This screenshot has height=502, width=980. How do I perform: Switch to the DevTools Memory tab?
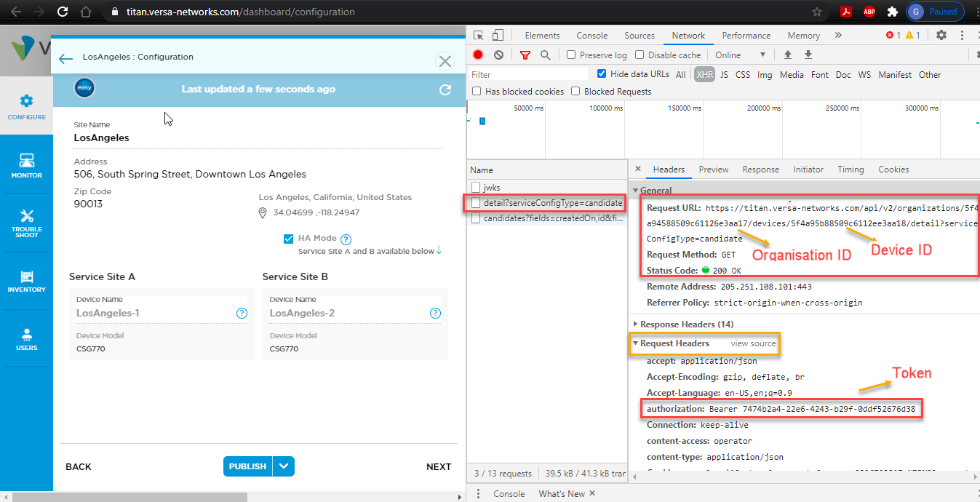tap(803, 36)
